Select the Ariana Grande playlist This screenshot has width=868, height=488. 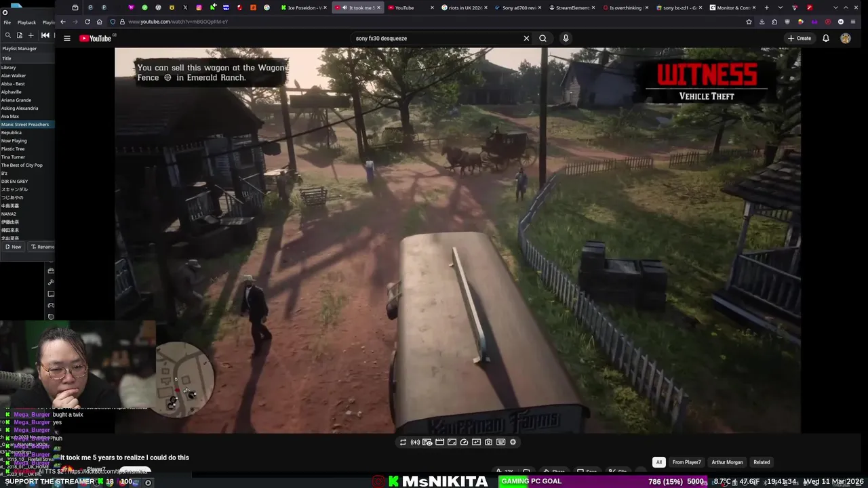coord(27,100)
